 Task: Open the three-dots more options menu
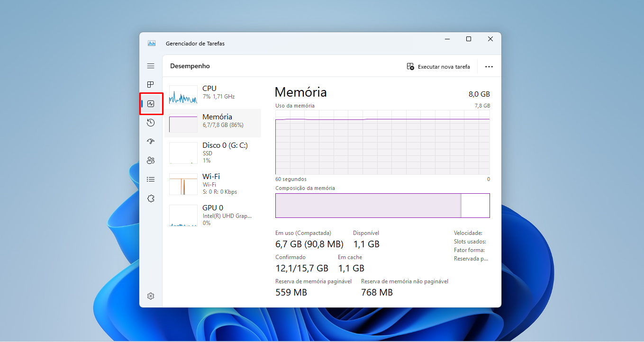tap(489, 67)
